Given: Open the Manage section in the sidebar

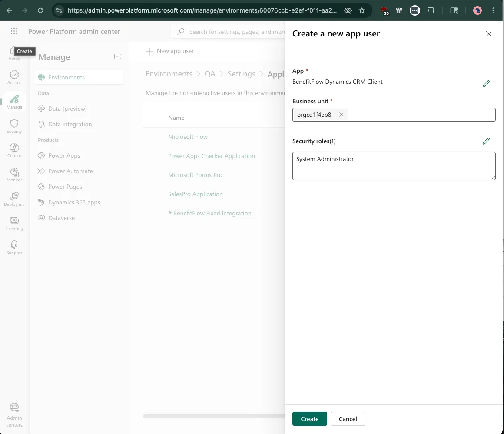Looking at the screenshot, I should coord(14,102).
